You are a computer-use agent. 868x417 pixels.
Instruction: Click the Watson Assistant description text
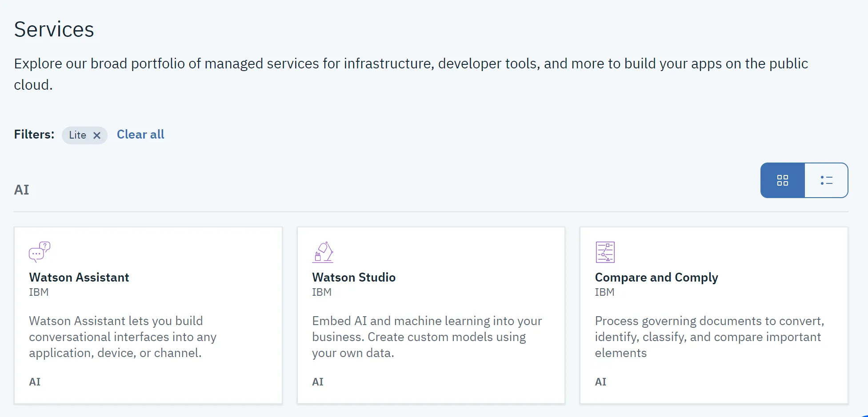click(x=123, y=337)
